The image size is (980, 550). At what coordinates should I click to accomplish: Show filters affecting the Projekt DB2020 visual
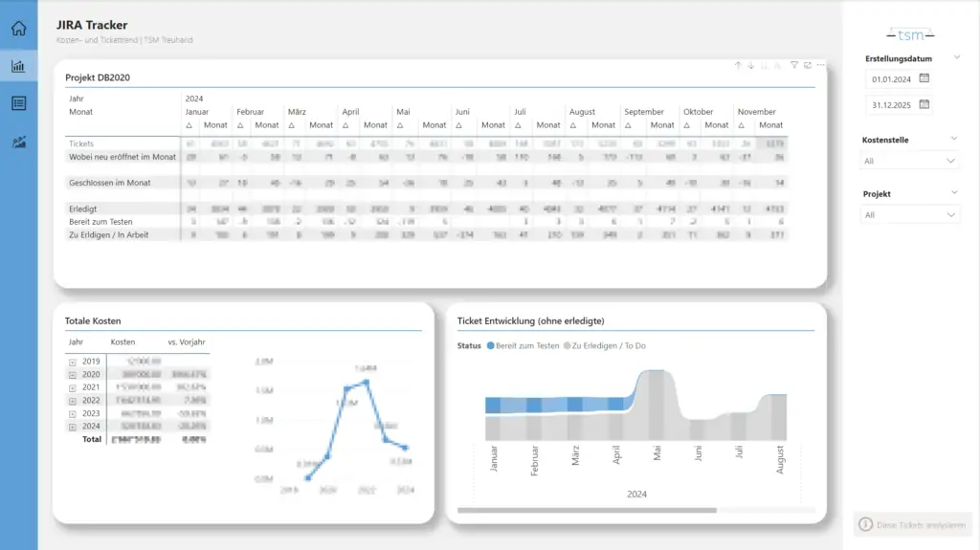793,65
